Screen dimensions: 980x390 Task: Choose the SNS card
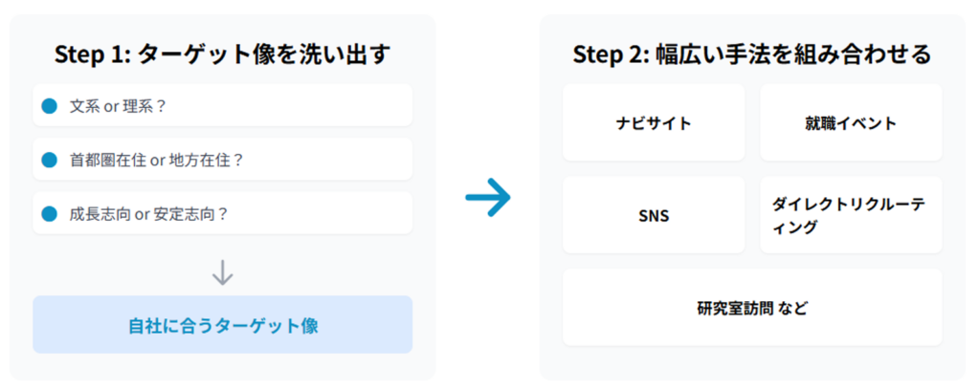click(x=654, y=215)
